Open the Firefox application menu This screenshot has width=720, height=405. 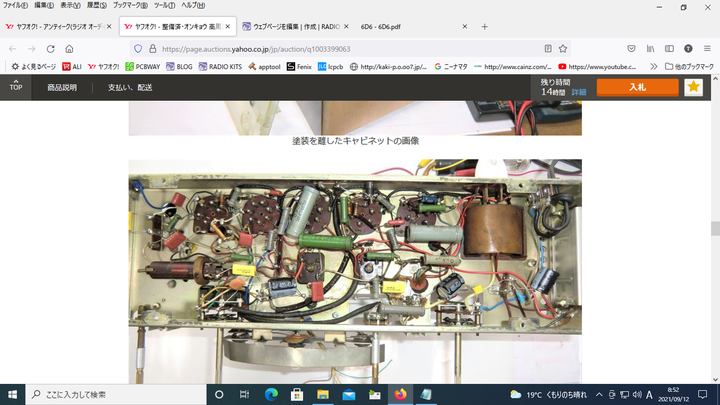coord(706,48)
